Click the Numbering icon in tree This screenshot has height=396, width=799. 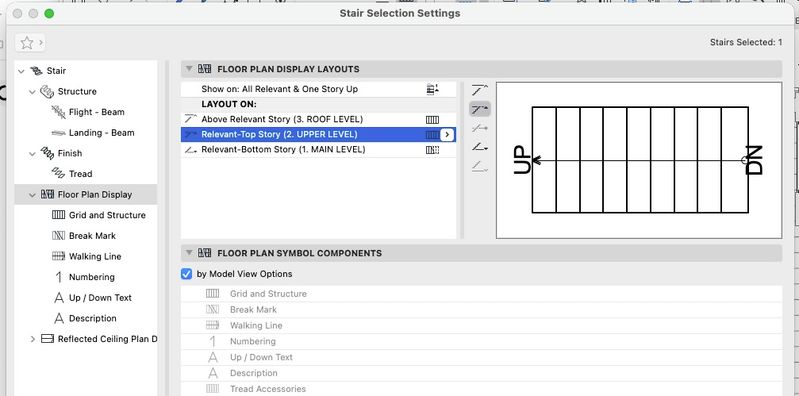coord(59,277)
